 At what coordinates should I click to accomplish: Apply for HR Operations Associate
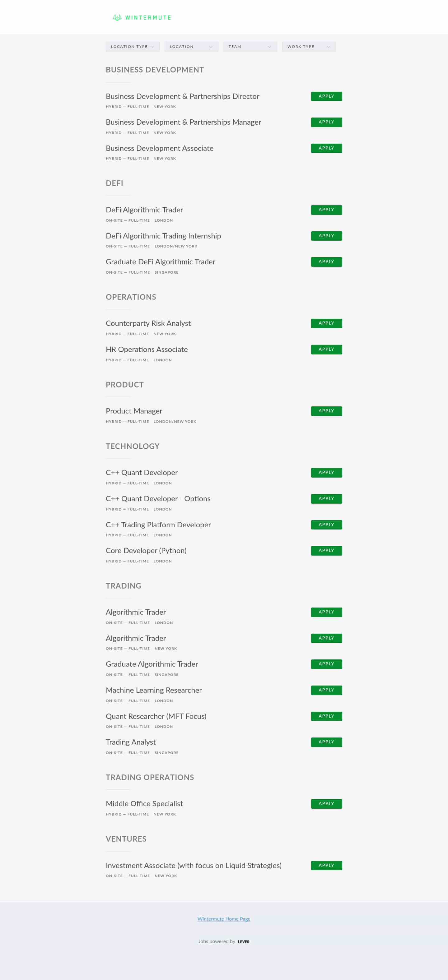326,349
